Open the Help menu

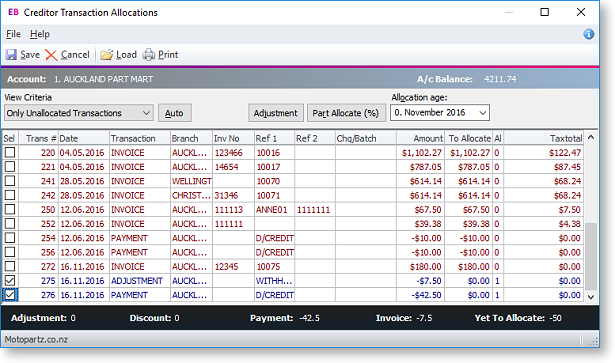tap(40, 34)
